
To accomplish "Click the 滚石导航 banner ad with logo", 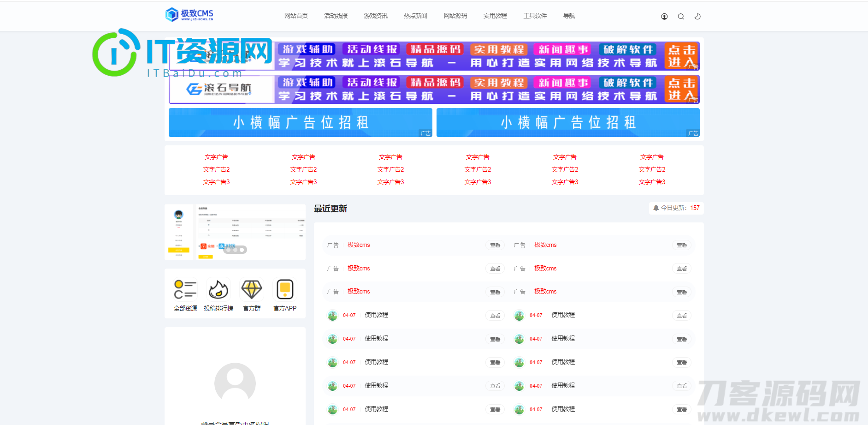I will point(434,89).
